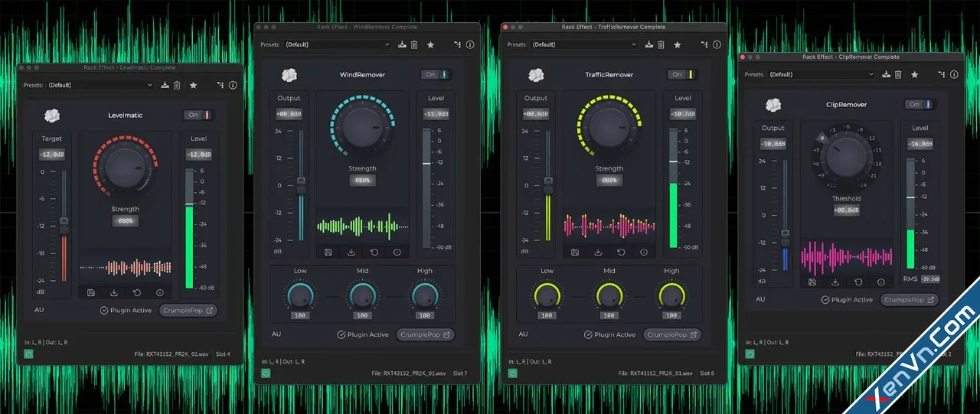Click floppy save icon under TrafficRemover waveform
This screenshot has width=980, height=414.
point(575,252)
